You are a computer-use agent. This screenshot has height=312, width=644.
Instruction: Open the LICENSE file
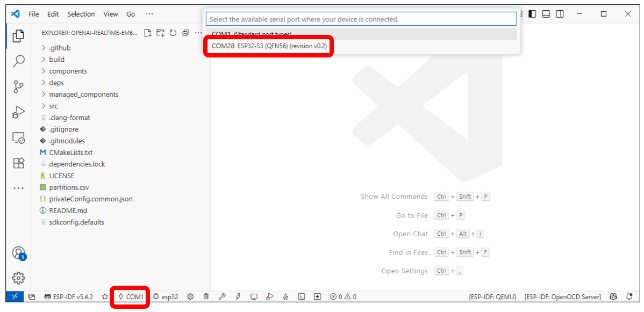[121, 176]
